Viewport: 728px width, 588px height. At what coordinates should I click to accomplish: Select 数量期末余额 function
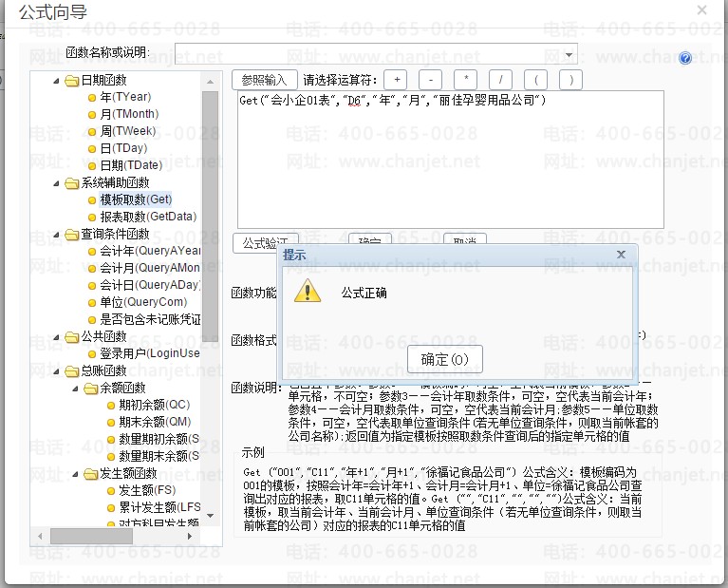[x=159, y=457]
